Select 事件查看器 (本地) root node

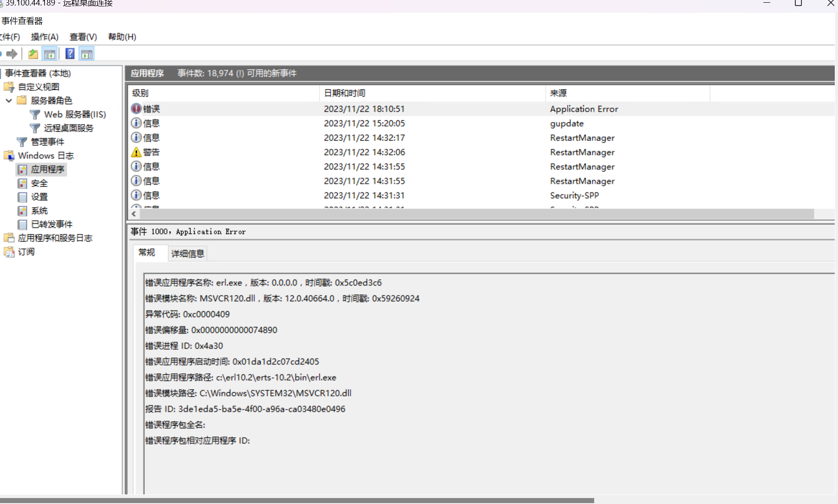click(38, 73)
